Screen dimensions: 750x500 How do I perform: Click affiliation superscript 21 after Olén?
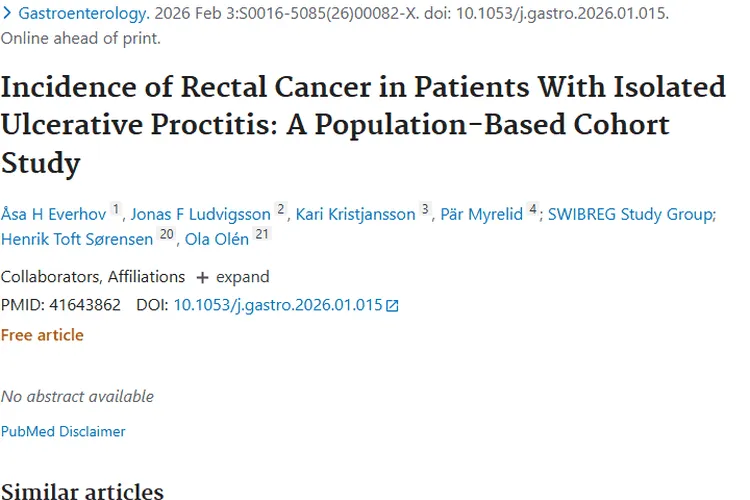pos(263,235)
